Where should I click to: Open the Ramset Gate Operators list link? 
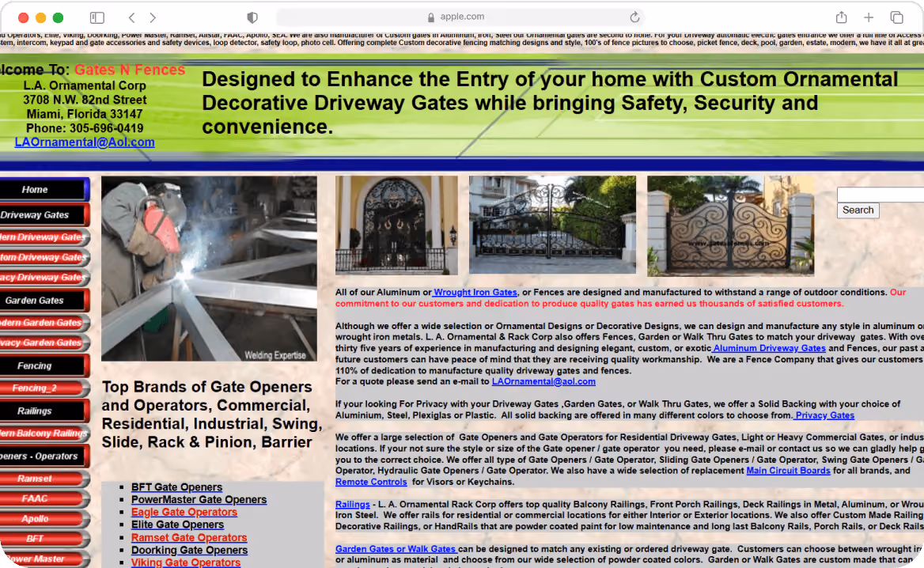click(188, 537)
